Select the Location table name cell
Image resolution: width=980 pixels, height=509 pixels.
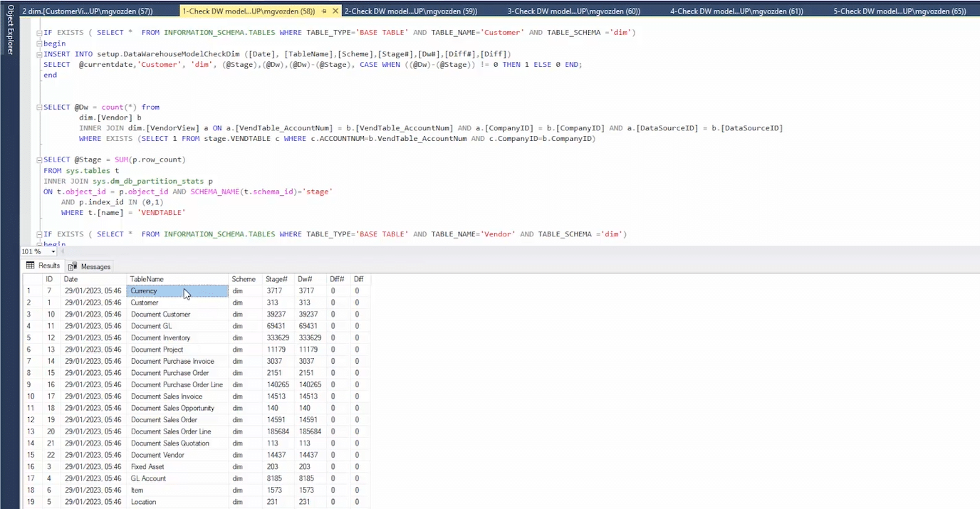pyautogui.click(x=178, y=503)
